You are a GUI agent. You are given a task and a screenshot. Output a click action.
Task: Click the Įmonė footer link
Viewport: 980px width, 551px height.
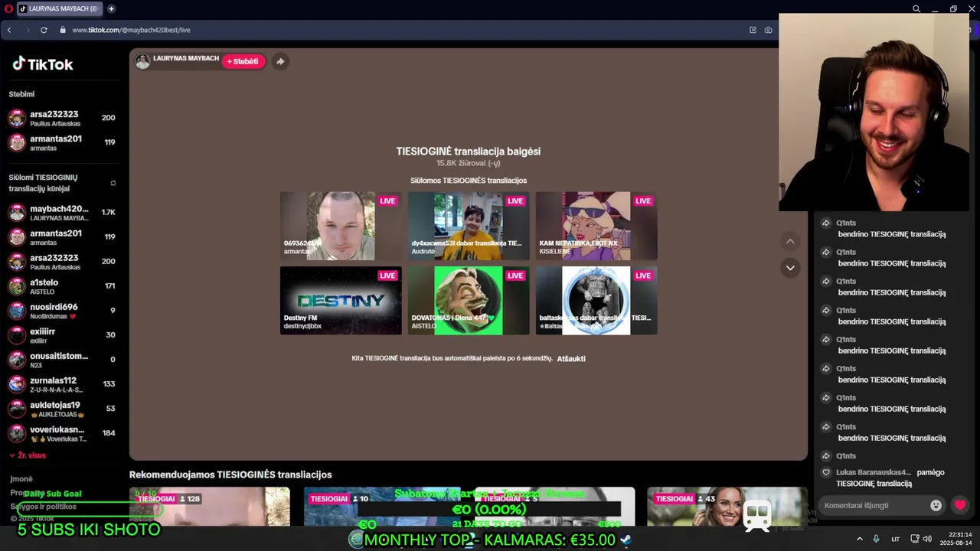pos(21,479)
